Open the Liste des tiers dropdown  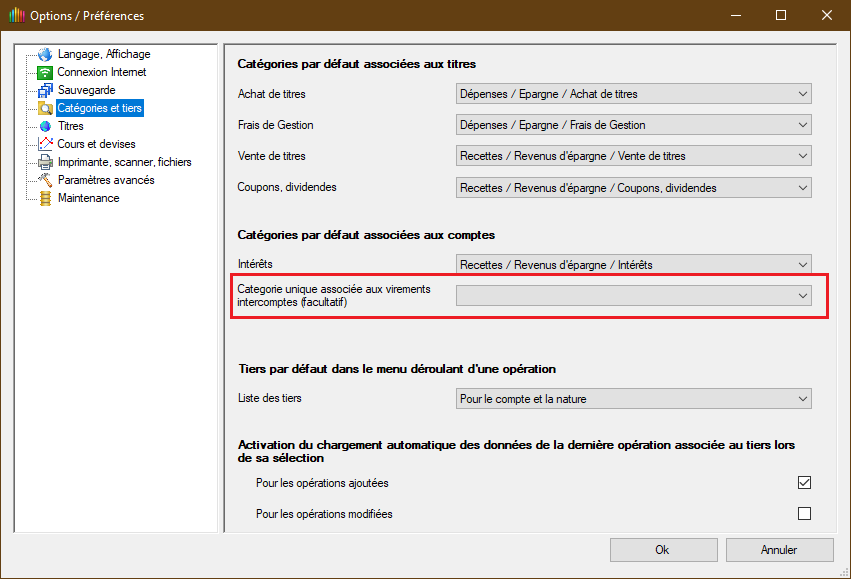pos(633,399)
